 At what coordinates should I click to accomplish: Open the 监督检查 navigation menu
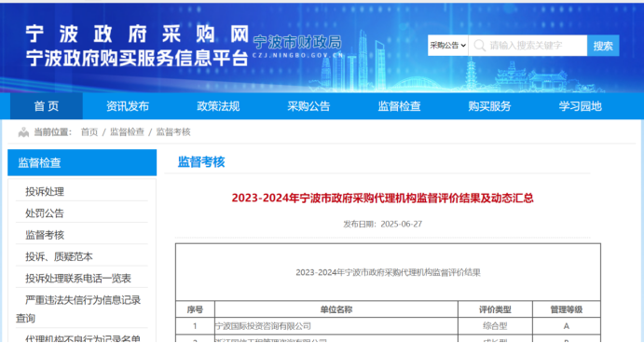pyautogui.click(x=399, y=106)
